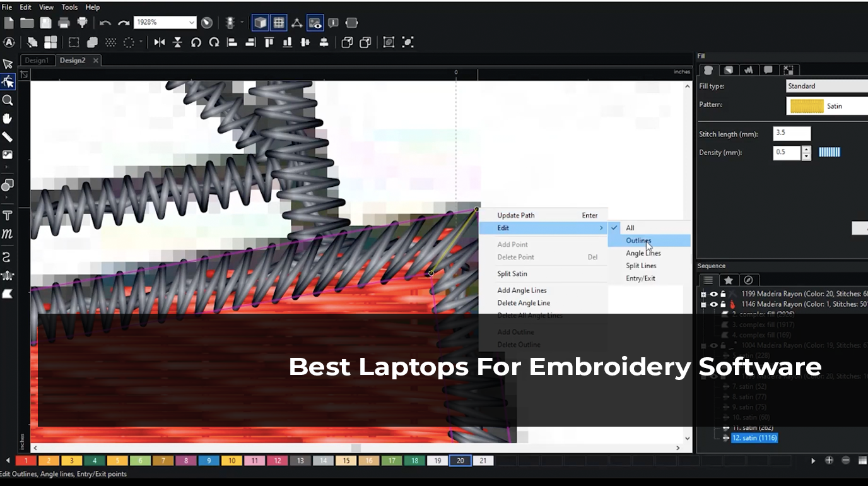Viewport: 868px width, 486px height.
Task: Click the Rotate left icon
Action: pos(196,42)
